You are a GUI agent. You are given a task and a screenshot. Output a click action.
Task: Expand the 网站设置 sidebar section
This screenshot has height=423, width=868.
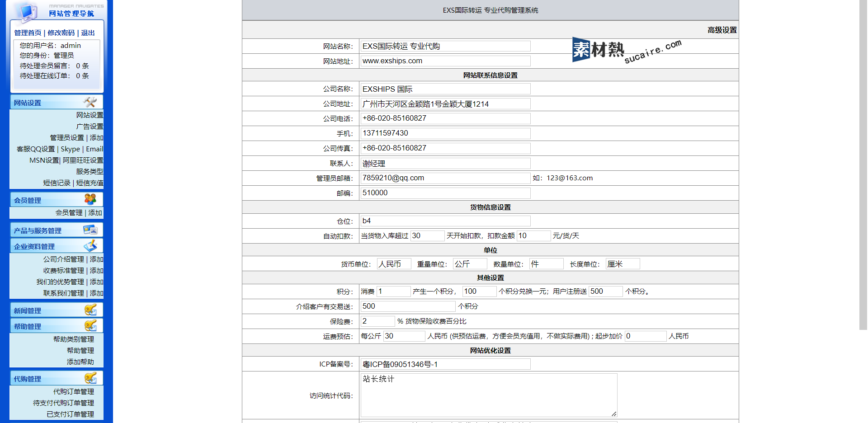[x=57, y=103]
